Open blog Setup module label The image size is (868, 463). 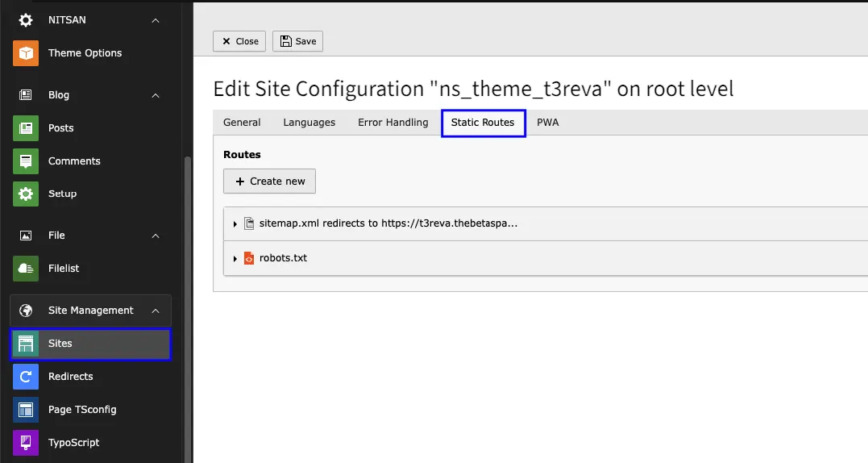62,194
